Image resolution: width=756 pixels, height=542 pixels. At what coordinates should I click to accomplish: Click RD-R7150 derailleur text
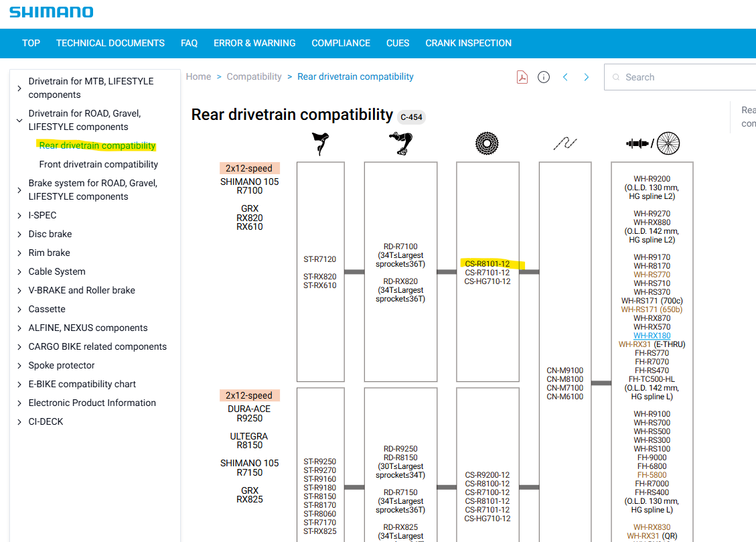pos(400,492)
